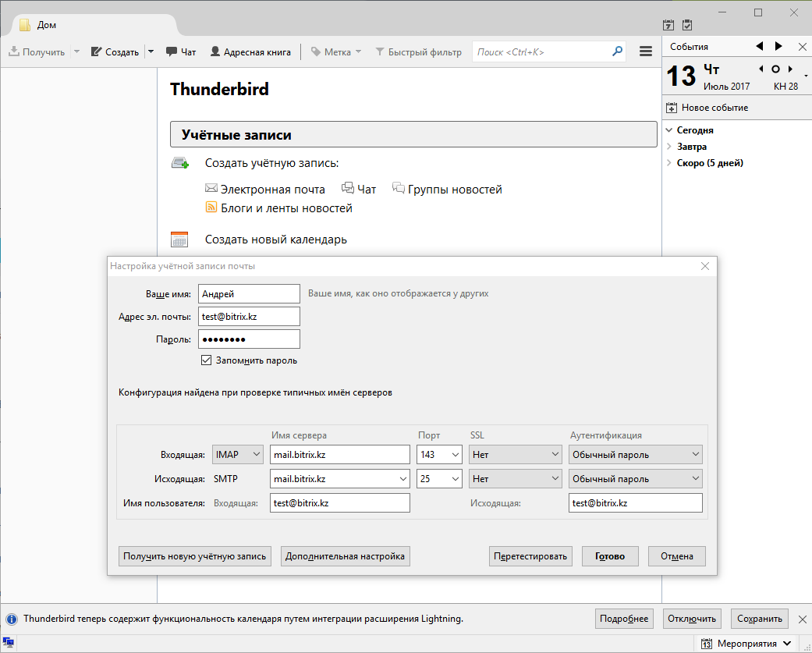This screenshot has width=812, height=653.
Task: Click Создать новый календарь
Action: tap(275, 240)
